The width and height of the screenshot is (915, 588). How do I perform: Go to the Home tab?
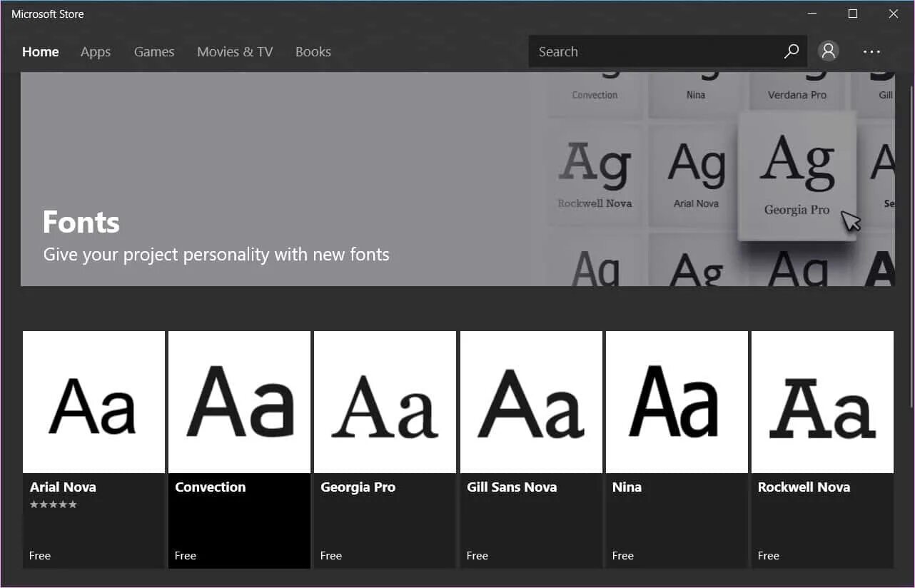coord(41,51)
